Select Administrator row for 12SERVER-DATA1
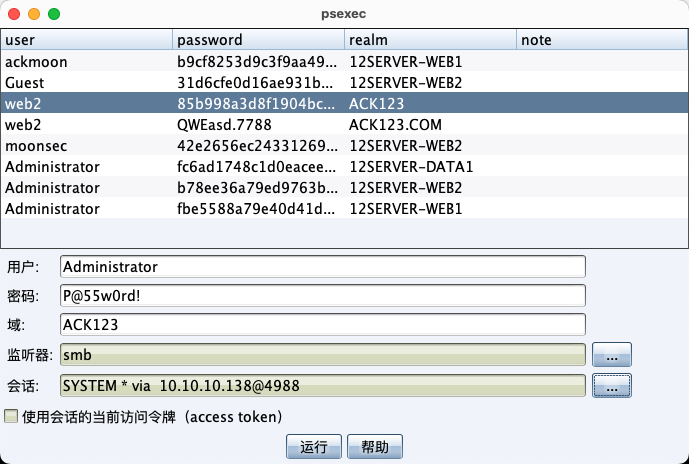The width and height of the screenshot is (689, 464). [344, 167]
